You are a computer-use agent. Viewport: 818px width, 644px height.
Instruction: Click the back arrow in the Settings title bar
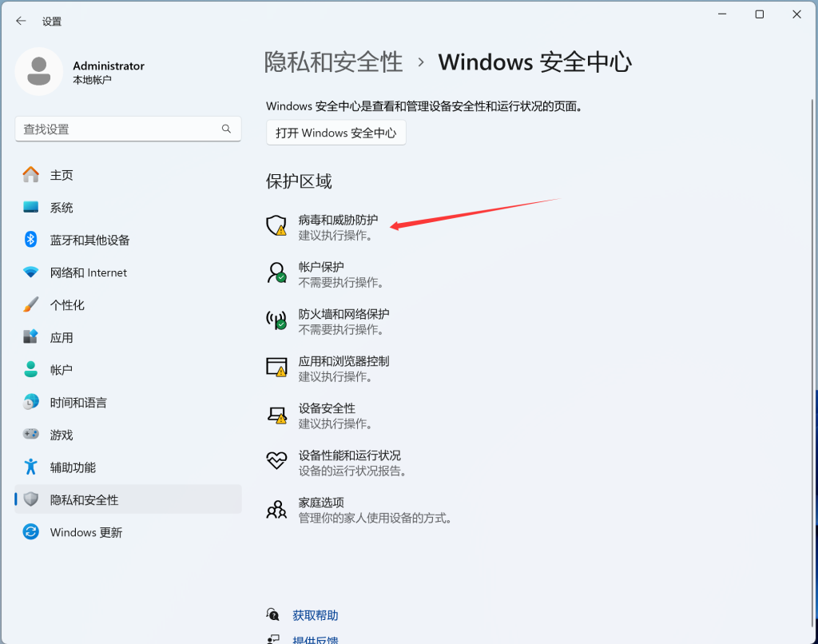21,21
